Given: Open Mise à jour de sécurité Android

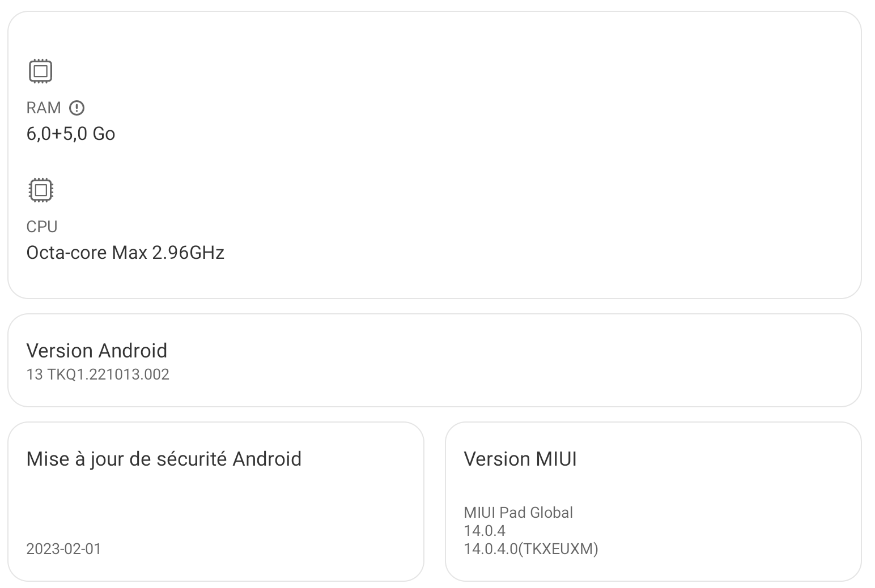Looking at the screenshot, I should pyautogui.click(x=164, y=459).
